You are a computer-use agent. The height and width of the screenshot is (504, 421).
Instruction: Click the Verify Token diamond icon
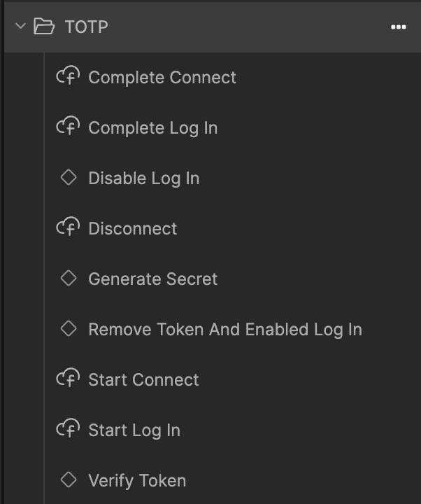69,480
